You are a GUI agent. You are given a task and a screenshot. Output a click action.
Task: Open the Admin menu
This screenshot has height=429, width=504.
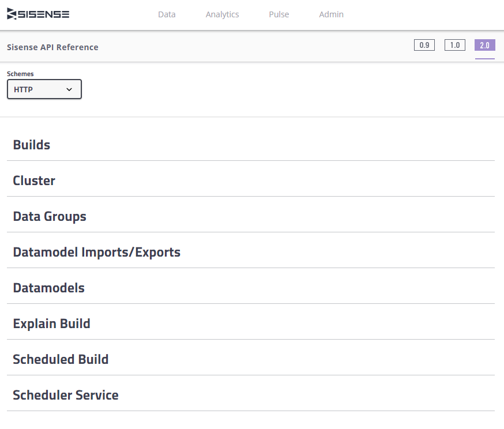331,14
